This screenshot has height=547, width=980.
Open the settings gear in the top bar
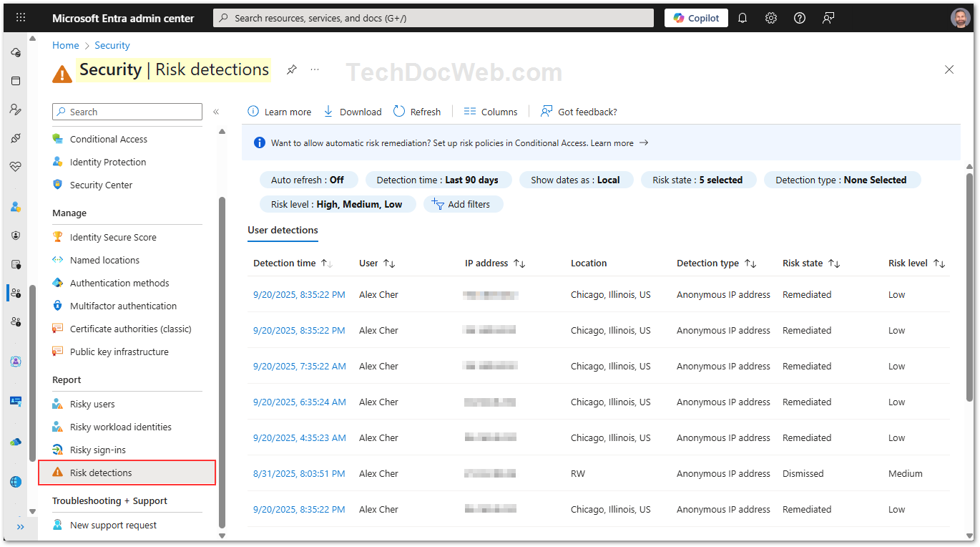[x=770, y=17]
